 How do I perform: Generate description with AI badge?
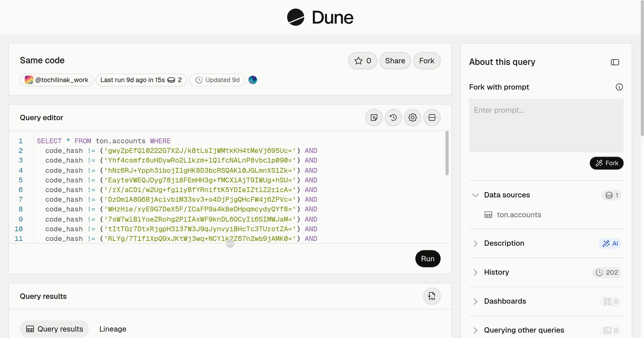click(610, 244)
